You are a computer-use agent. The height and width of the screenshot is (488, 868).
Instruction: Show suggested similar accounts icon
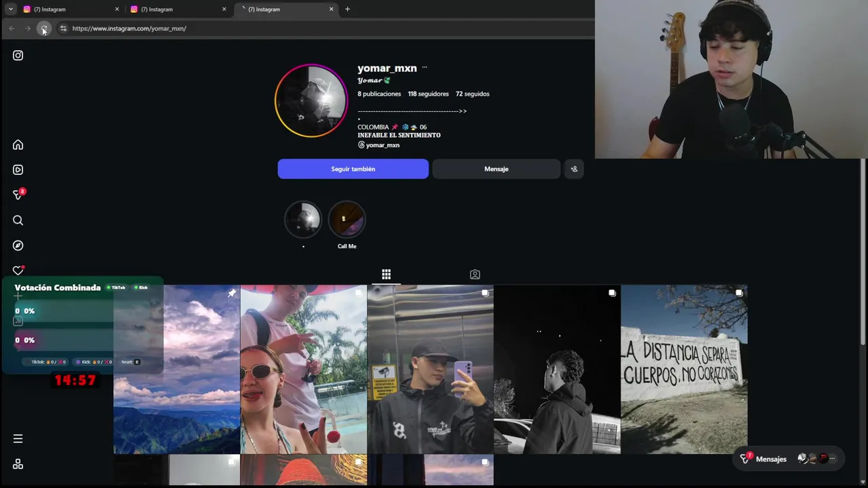(574, 169)
